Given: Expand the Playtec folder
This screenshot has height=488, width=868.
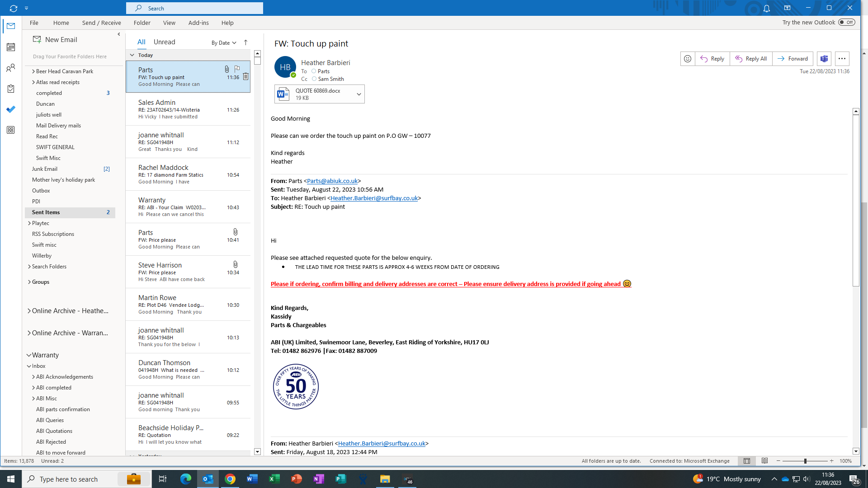Looking at the screenshot, I should (x=29, y=223).
